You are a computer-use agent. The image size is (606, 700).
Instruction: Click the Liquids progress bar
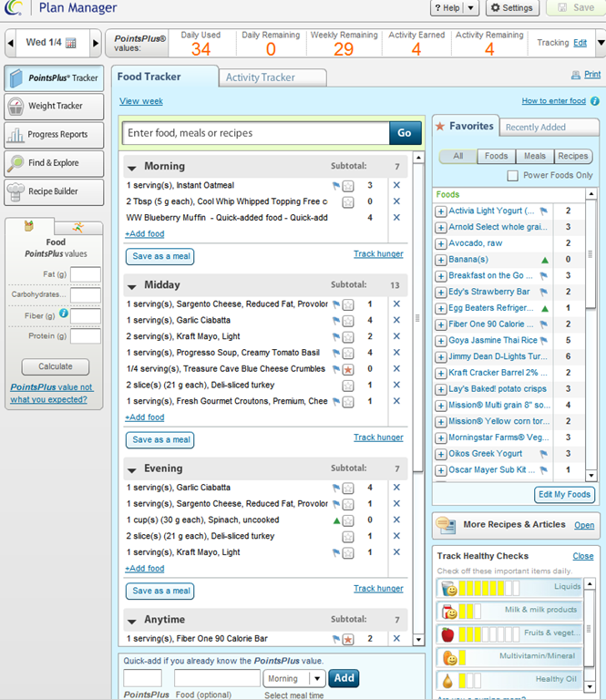point(489,589)
